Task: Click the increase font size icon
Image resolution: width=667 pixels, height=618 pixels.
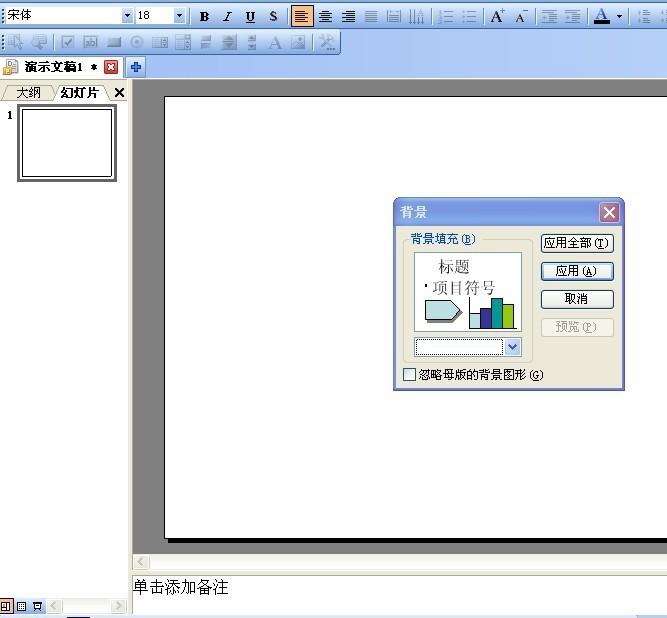Action: coord(497,16)
